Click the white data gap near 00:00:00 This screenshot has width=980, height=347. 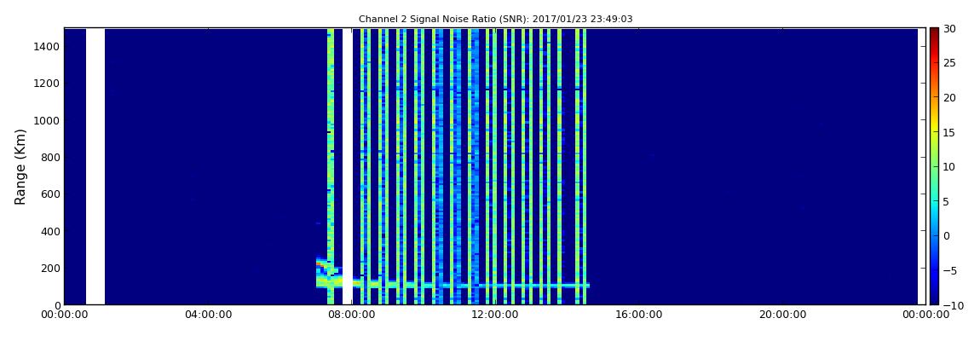coord(95,166)
